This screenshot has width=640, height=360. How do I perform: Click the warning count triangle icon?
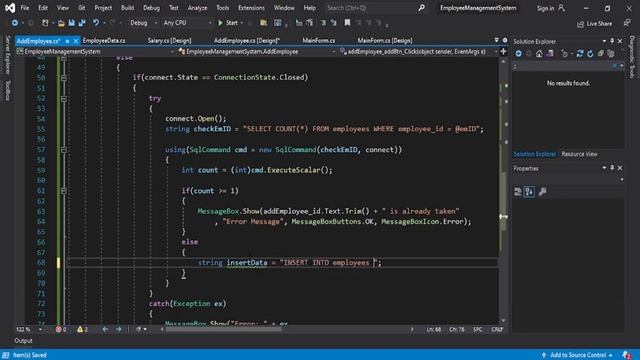click(80, 329)
